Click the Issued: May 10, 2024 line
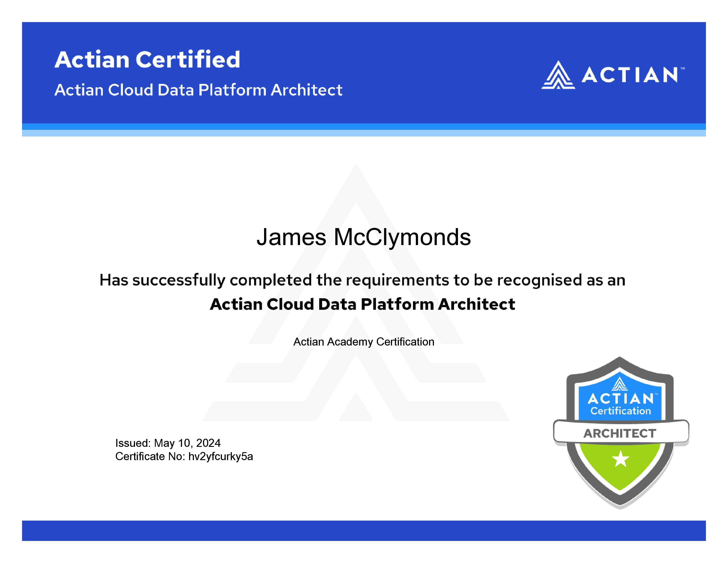The width and height of the screenshot is (728, 563). pos(168,443)
